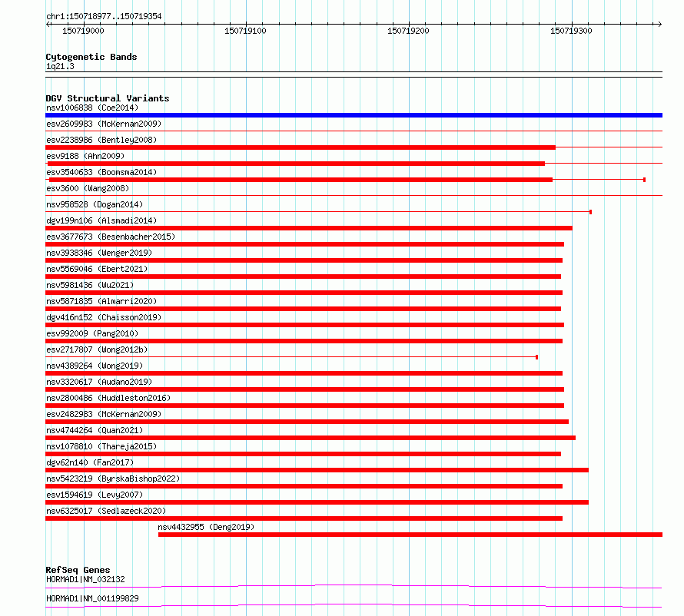
Task: Click the left arrow of the ruler
Action: 48,25
